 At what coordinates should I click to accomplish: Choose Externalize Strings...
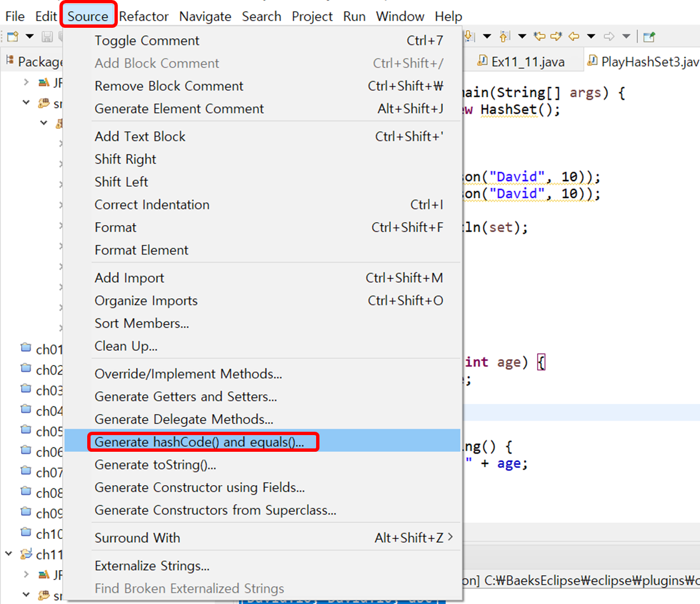tap(262, 566)
